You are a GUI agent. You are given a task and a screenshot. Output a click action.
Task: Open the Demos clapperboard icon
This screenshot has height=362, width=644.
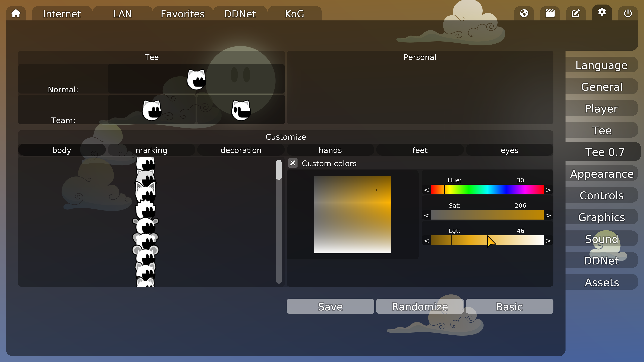(x=550, y=13)
